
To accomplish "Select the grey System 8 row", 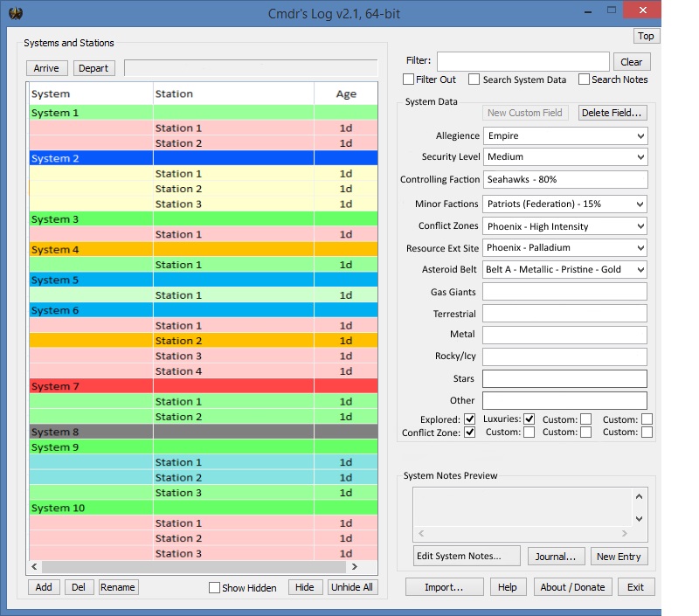I will [204, 432].
